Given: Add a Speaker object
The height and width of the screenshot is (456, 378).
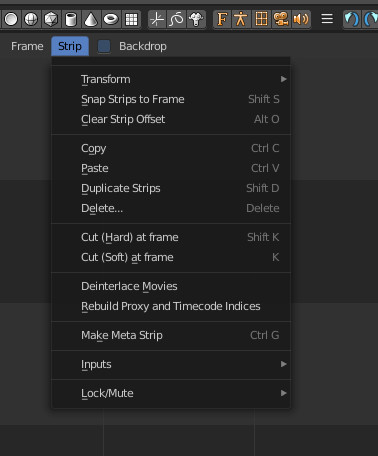Looking at the screenshot, I should click(301, 19).
